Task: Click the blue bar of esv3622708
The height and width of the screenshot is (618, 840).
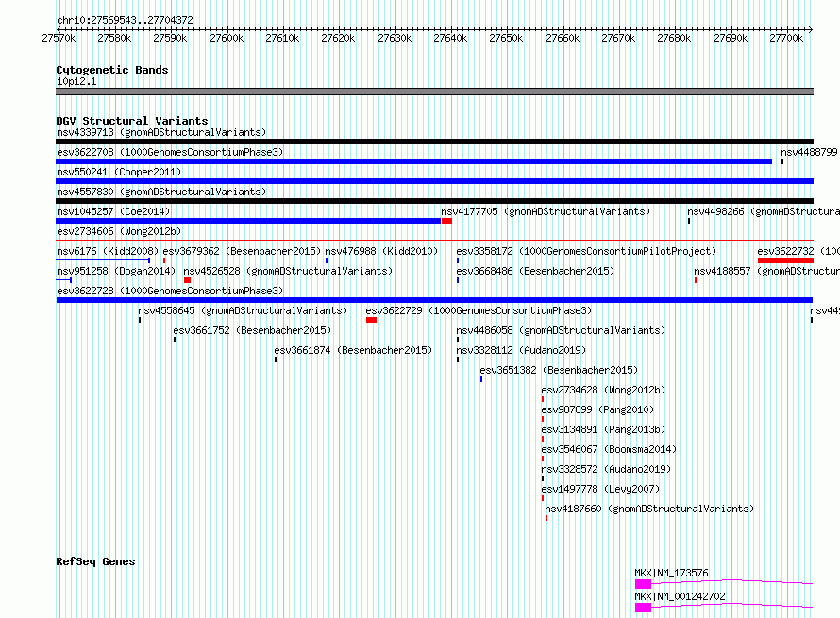Action: click(413, 161)
